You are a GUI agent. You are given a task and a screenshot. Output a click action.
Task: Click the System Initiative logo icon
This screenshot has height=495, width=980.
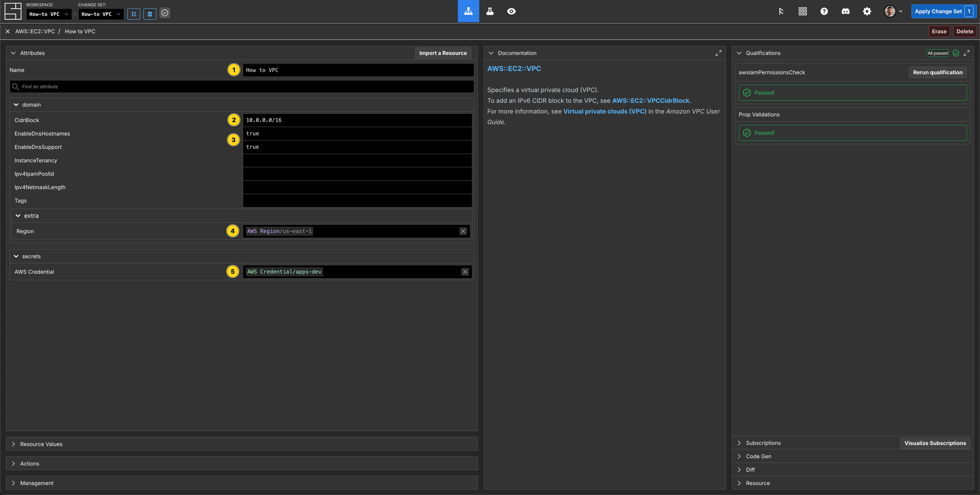point(13,11)
